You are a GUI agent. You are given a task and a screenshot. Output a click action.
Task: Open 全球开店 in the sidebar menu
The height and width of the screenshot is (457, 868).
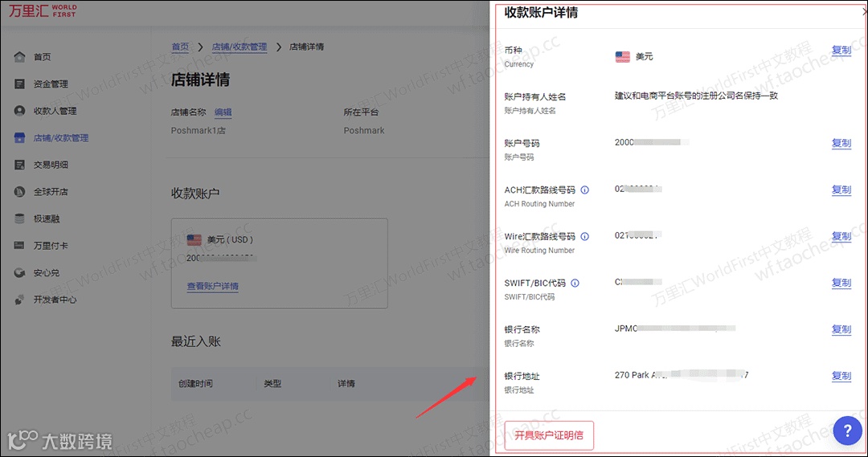(x=51, y=191)
